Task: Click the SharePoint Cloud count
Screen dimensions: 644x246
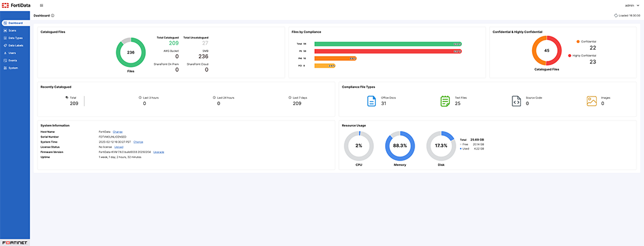Action: 207,70
